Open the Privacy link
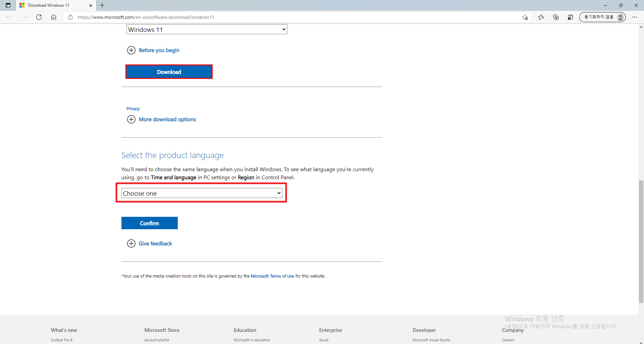This screenshot has width=644, height=344. [133, 109]
